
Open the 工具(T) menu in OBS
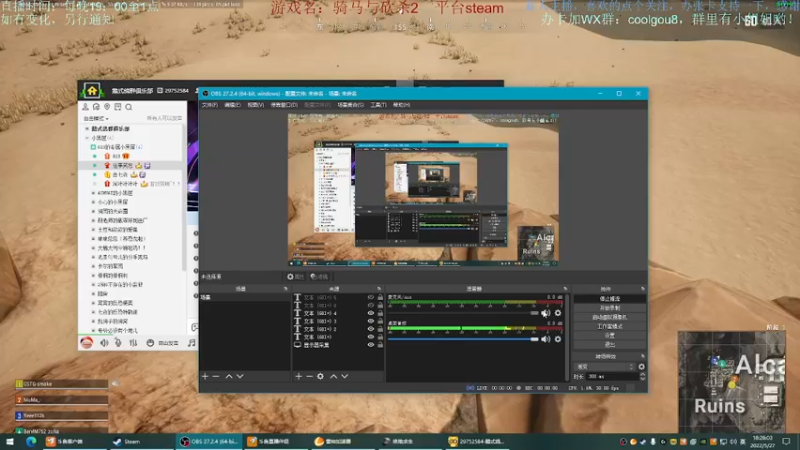(378, 105)
